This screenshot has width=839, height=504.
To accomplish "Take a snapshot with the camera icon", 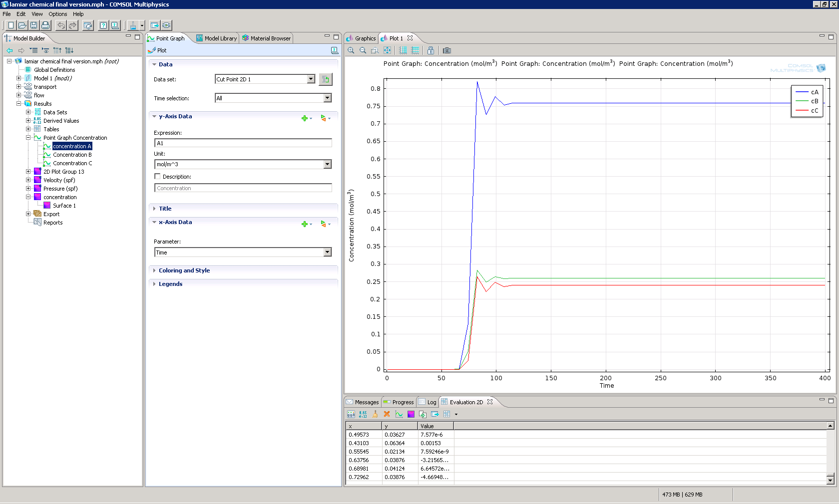I will click(x=447, y=50).
